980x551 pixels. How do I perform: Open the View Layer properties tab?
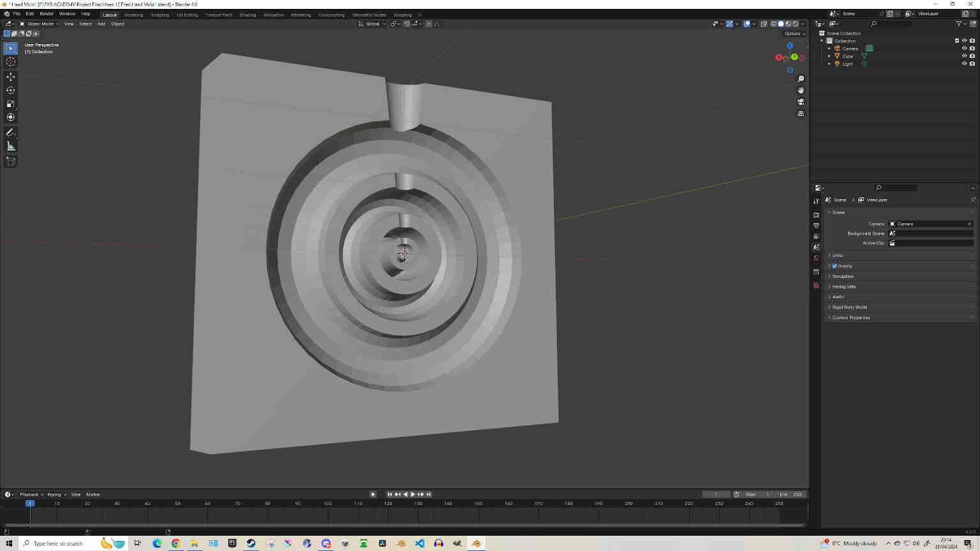coord(816,237)
